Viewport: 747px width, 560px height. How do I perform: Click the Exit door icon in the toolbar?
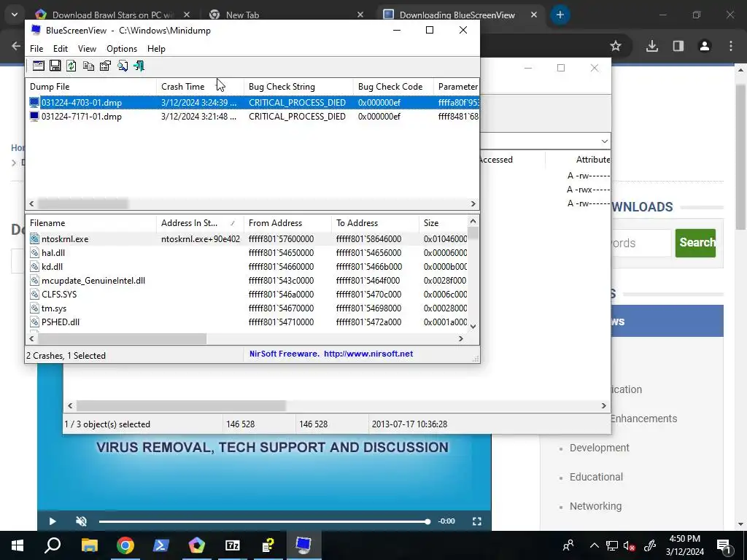(x=139, y=66)
